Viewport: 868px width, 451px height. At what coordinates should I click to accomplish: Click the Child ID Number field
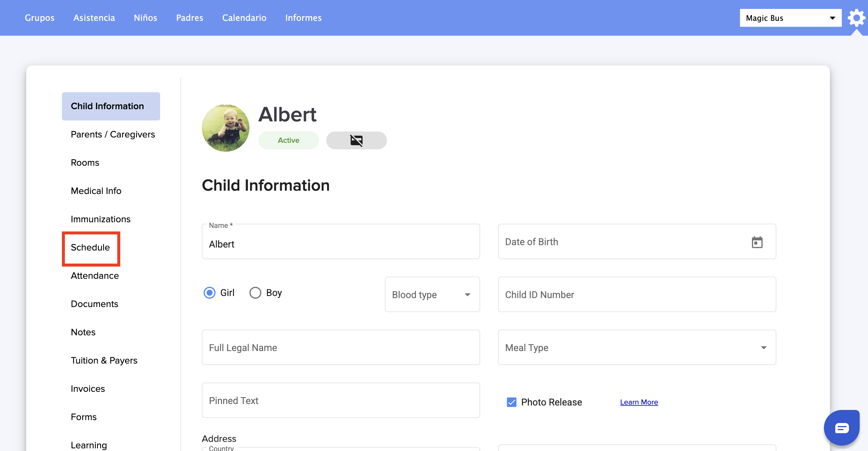636,295
